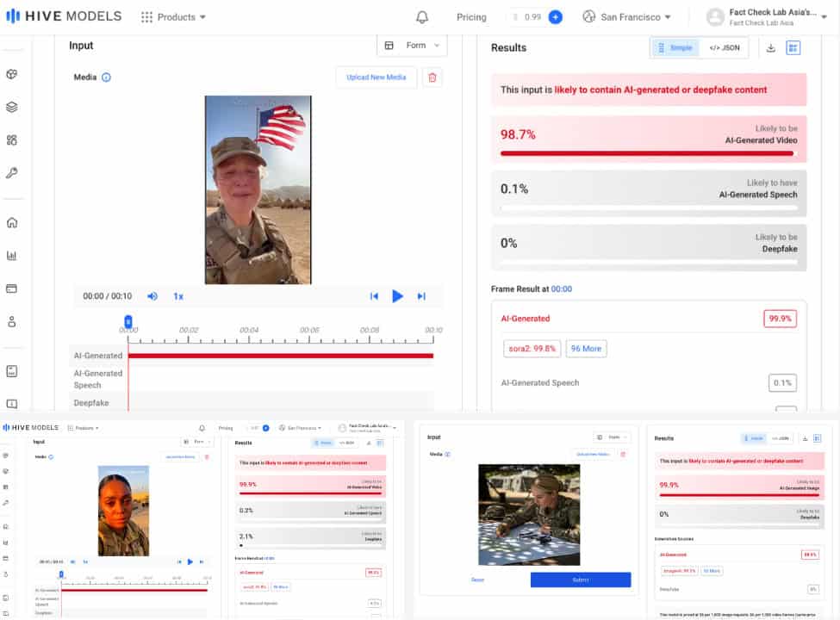The image size is (840, 620).
Task: Expand the 96 More sources button
Action: pyautogui.click(x=586, y=349)
